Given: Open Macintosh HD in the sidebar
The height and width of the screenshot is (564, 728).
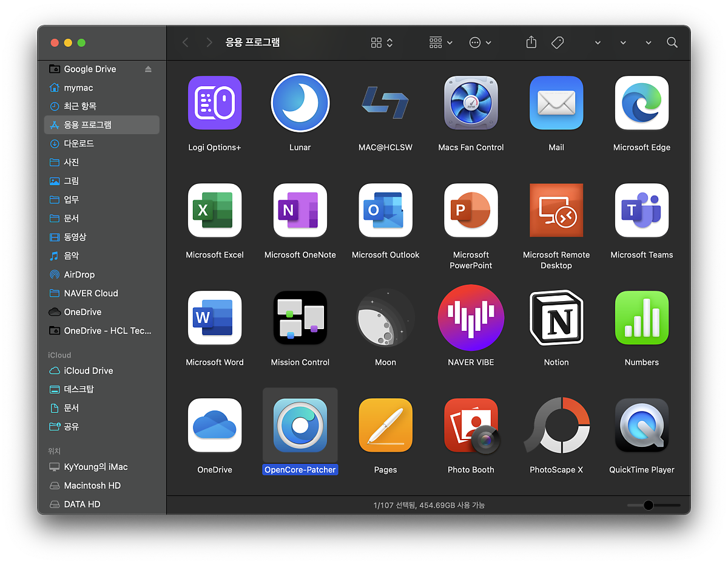Looking at the screenshot, I should tap(102, 486).
